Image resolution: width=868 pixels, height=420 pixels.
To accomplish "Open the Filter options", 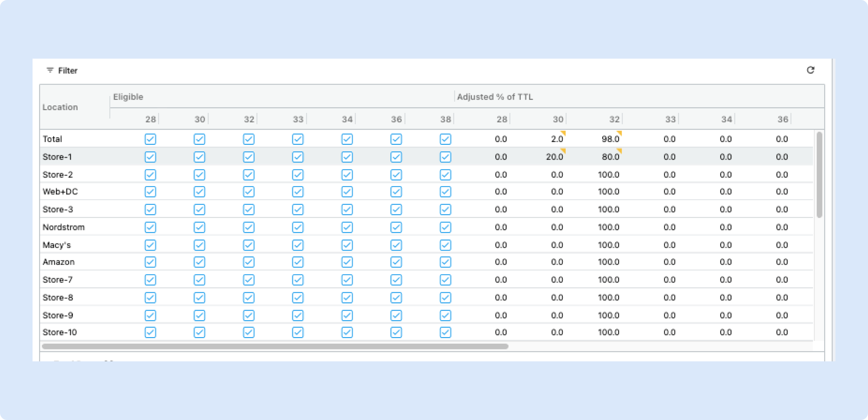I will coord(68,71).
